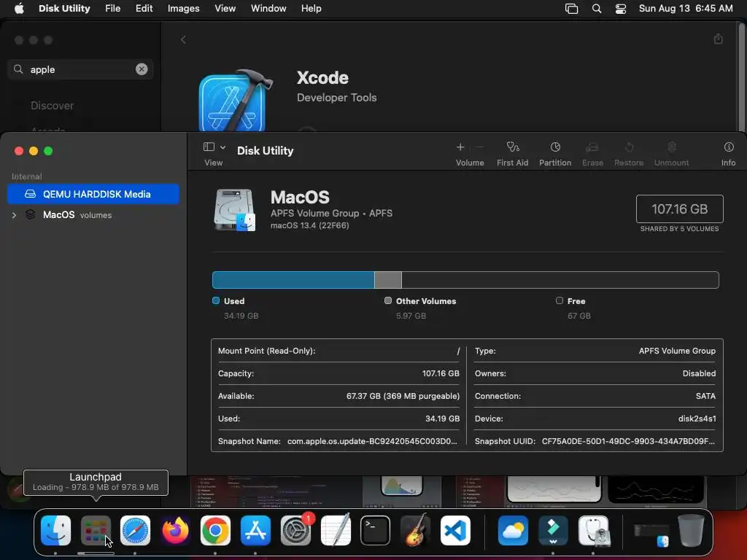Select Discover in App Store sidebar

(x=52, y=106)
